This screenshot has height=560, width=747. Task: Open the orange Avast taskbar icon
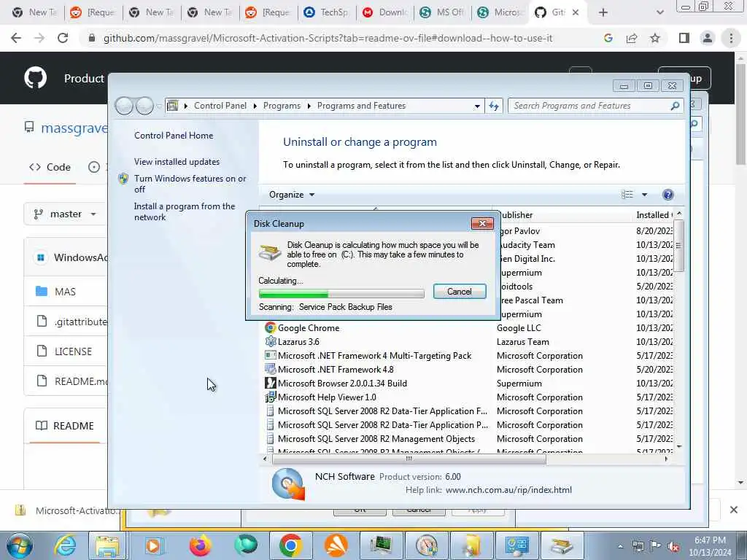(x=336, y=545)
